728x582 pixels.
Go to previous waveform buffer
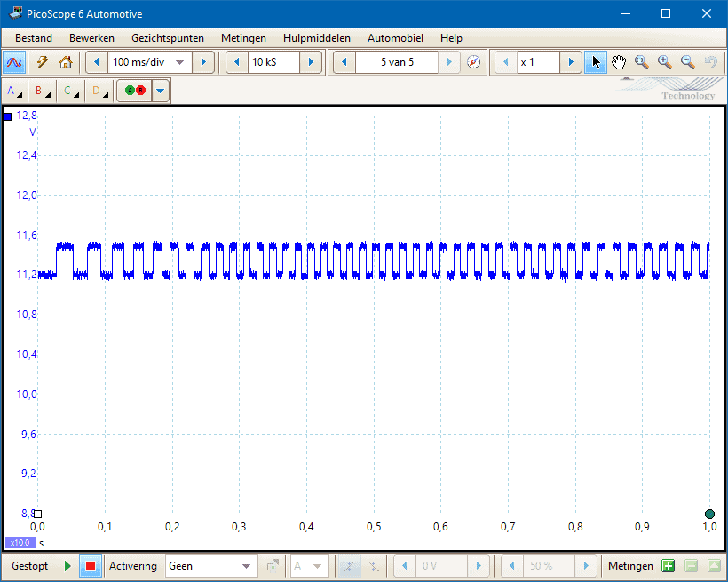tap(345, 62)
